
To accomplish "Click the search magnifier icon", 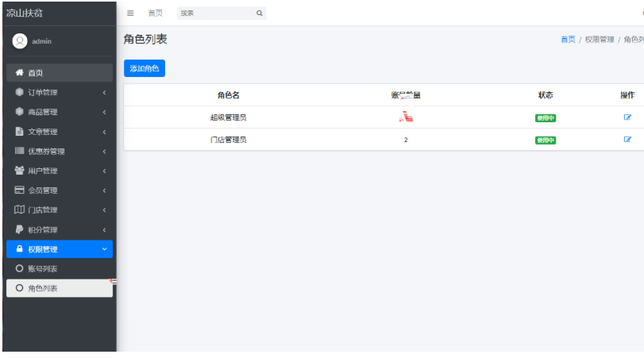I will 259,13.
